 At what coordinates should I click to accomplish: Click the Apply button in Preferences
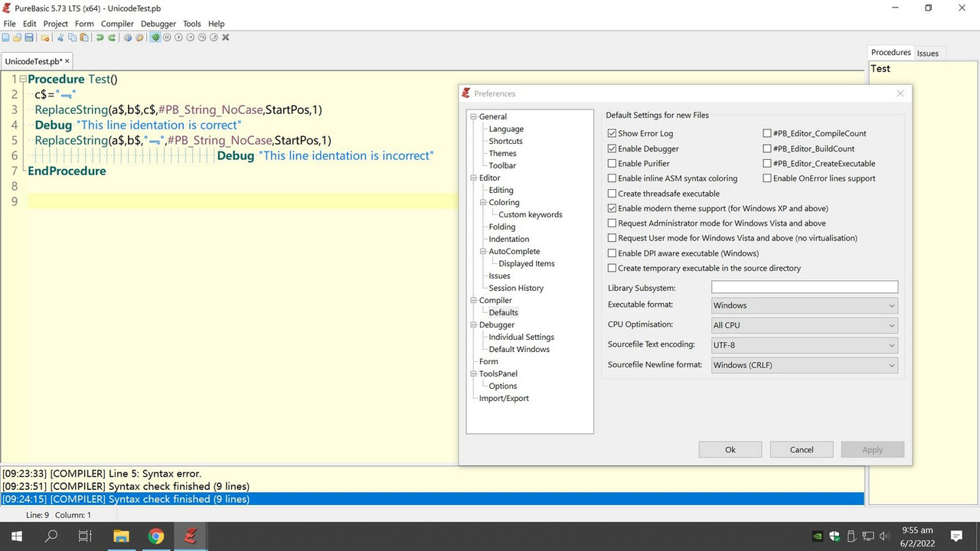[x=873, y=450]
